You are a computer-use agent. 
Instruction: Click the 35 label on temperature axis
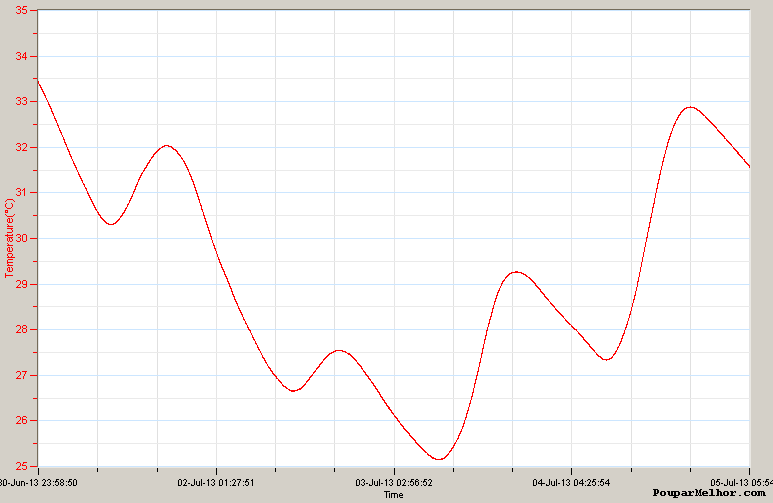pos(22,10)
